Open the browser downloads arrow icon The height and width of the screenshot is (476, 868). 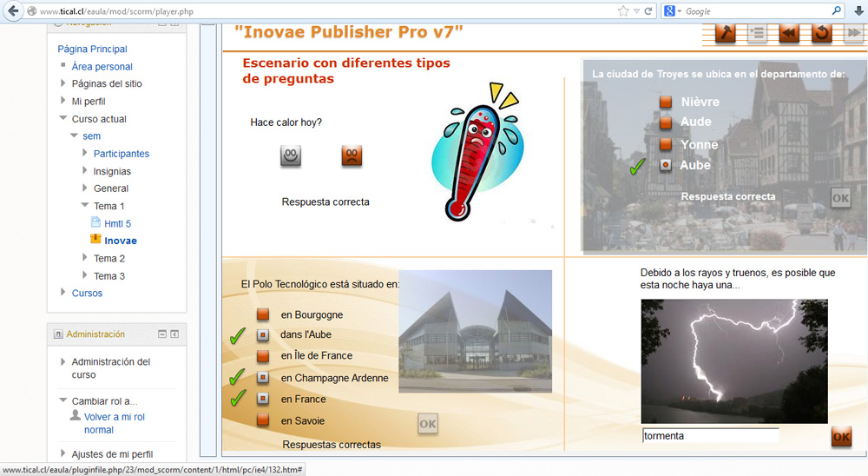coord(858,11)
